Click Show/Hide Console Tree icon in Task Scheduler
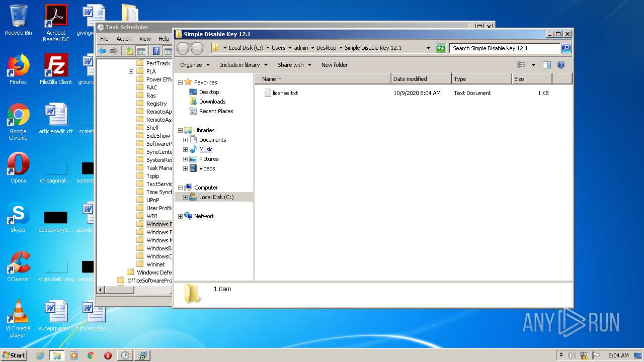Screen dimensions: 644x362 [141, 51]
